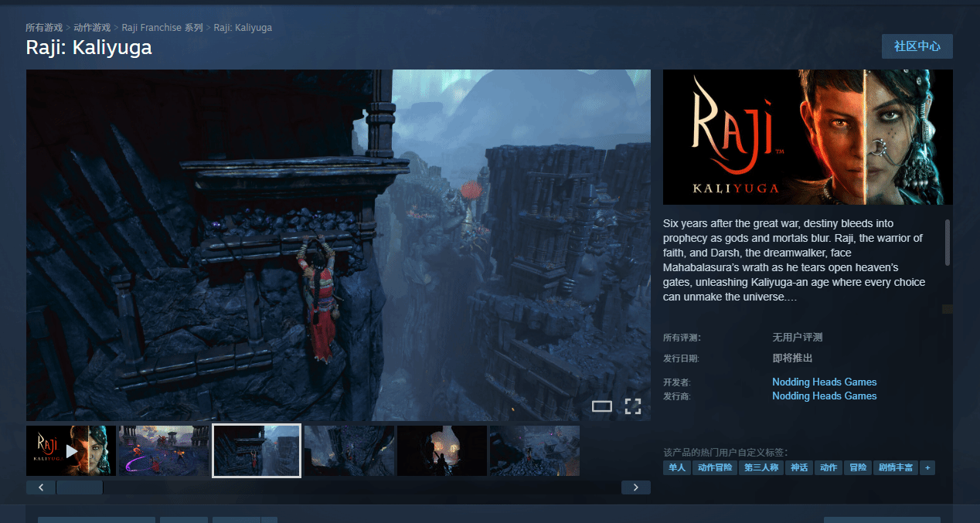Open the 动作游戏 breadcrumb link

tap(92, 28)
